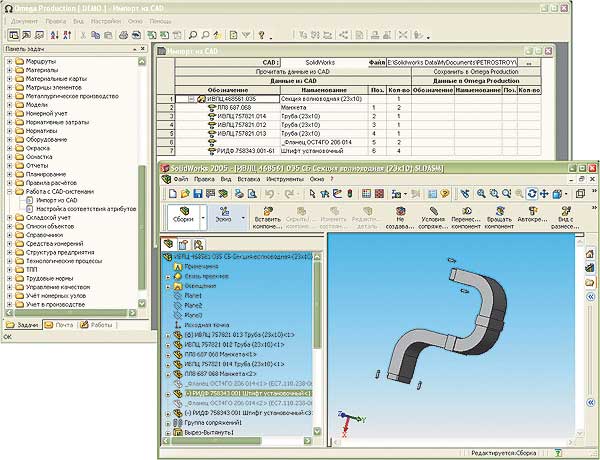The width and height of the screenshot is (600, 460).
Task: Click the Open file icon in SolidWorks toolbar
Action: point(185,194)
